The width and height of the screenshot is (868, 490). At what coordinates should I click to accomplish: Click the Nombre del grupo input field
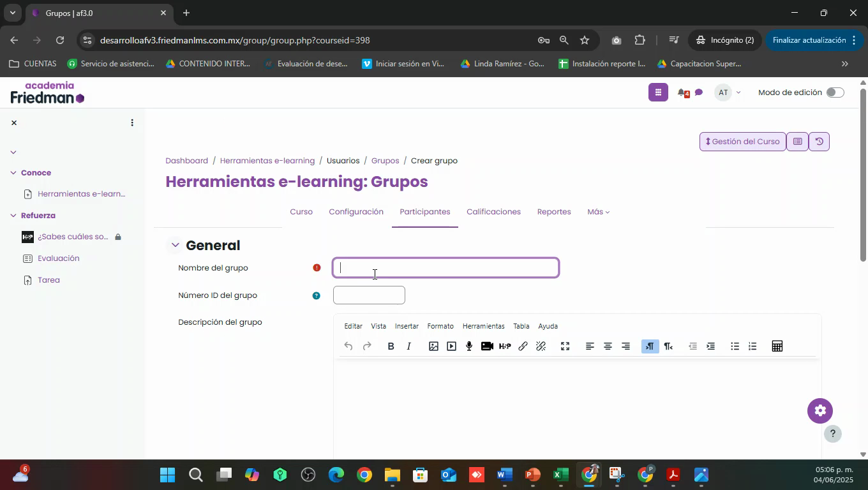point(445,268)
